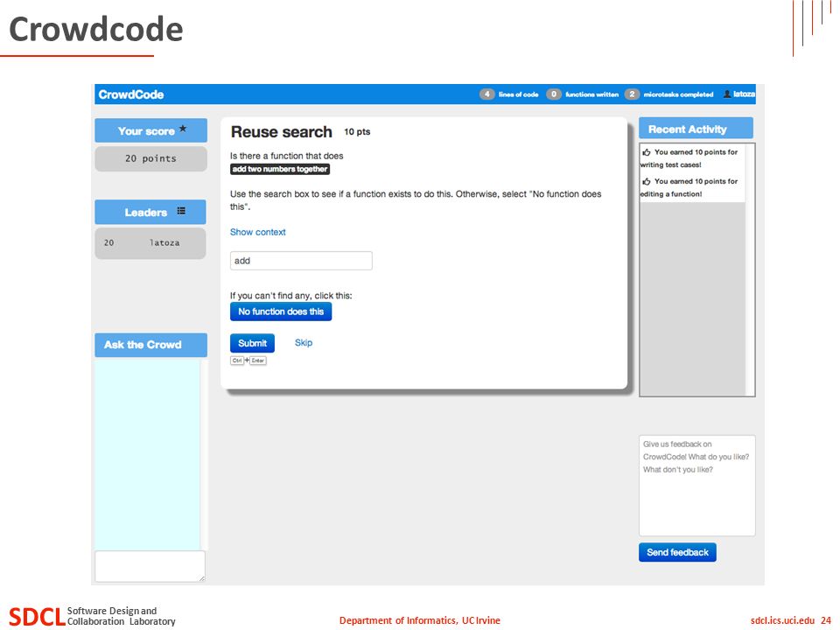Click the Recent Activity scrollbar
This screenshot has width=840, height=630.
[x=750, y=269]
